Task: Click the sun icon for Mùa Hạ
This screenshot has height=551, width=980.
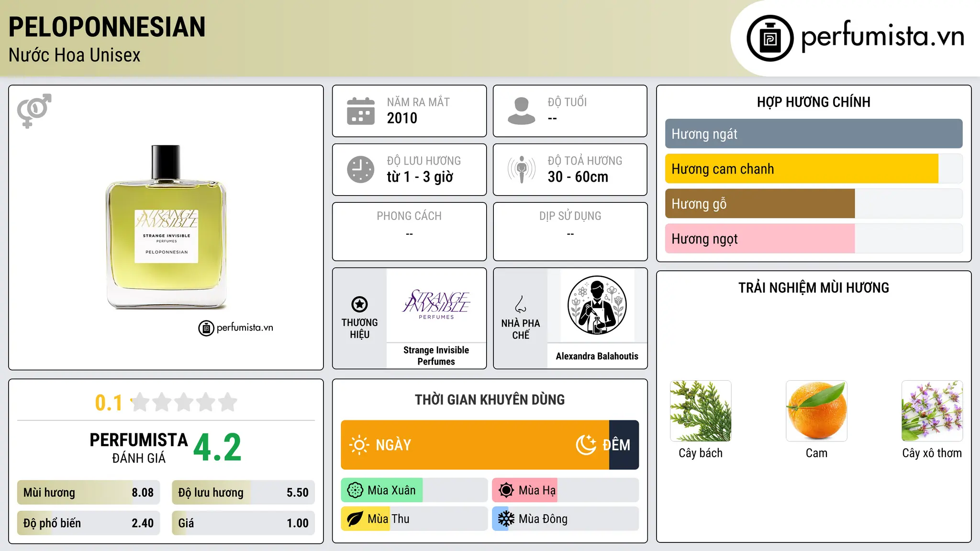Action: [x=506, y=490]
